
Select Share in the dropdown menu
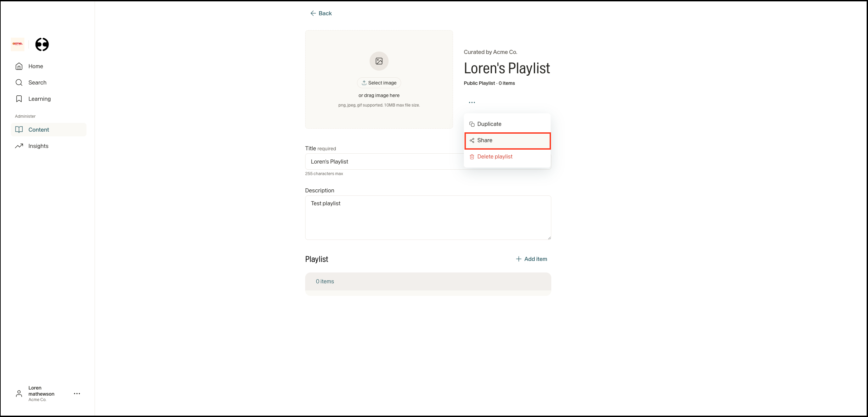click(x=485, y=140)
